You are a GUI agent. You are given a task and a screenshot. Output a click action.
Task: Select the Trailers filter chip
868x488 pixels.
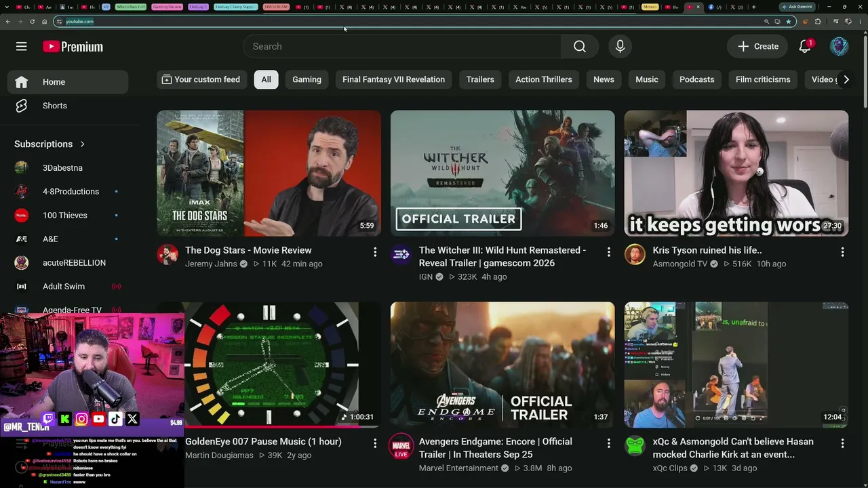tap(480, 79)
